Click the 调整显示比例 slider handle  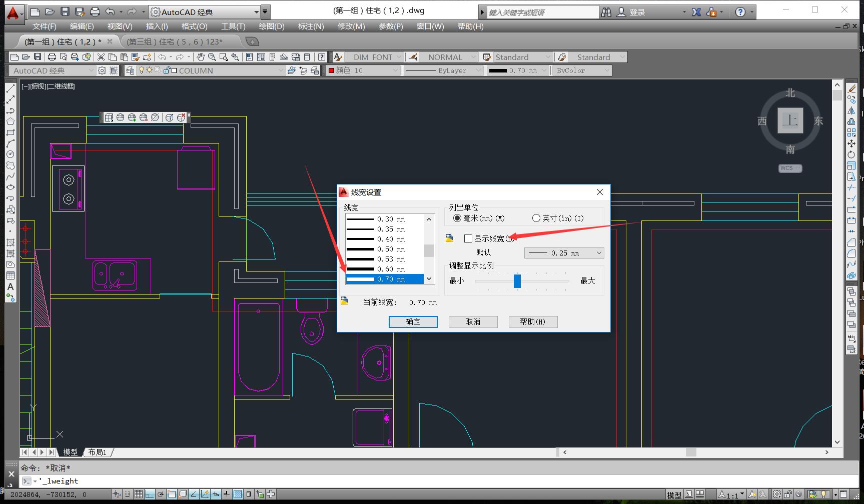click(x=517, y=281)
